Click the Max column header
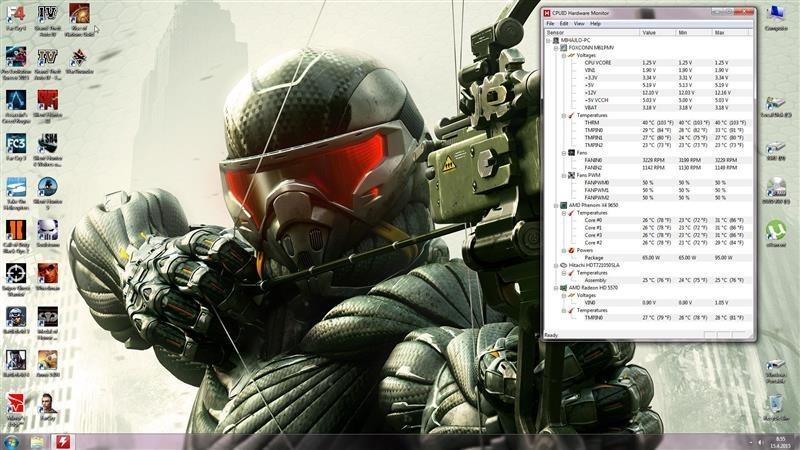The image size is (800, 450). (x=730, y=32)
